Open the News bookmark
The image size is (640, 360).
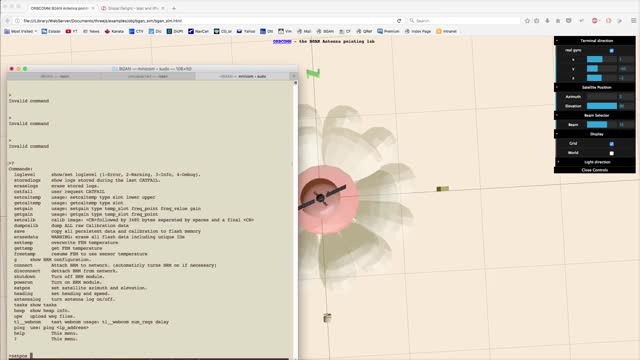(91, 31)
